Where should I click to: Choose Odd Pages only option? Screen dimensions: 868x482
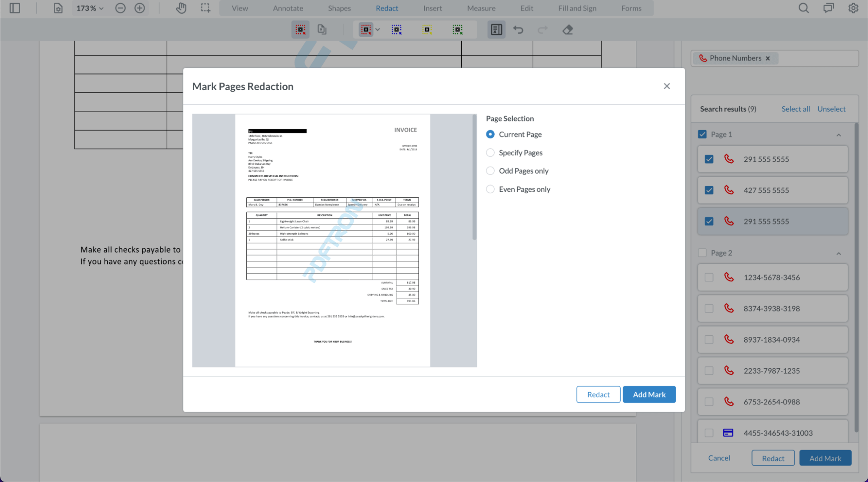coord(490,171)
